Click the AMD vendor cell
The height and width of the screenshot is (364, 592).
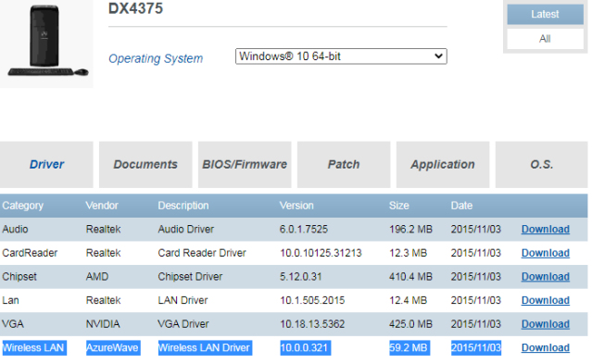(97, 277)
